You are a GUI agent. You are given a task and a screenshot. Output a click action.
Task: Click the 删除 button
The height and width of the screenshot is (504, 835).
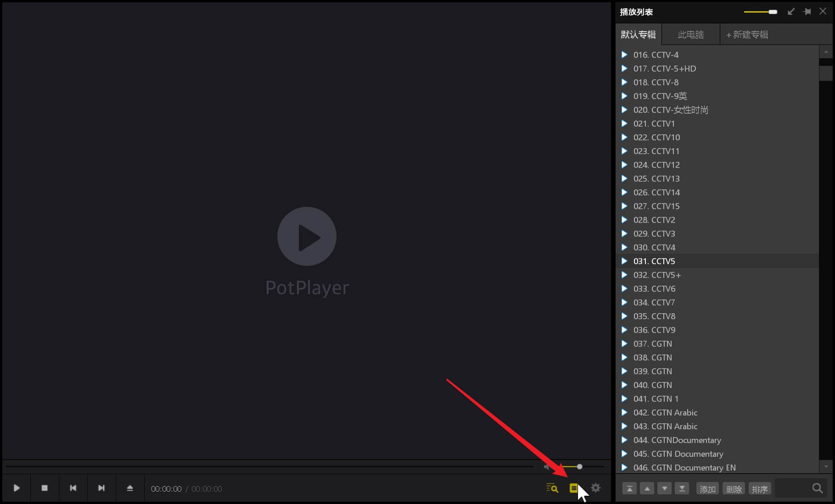pyautogui.click(x=734, y=489)
